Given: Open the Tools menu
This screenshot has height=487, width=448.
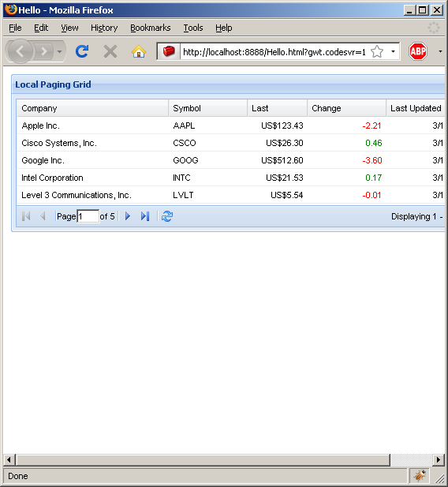Looking at the screenshot, I should pyautogui.click(x=192, y=28).
